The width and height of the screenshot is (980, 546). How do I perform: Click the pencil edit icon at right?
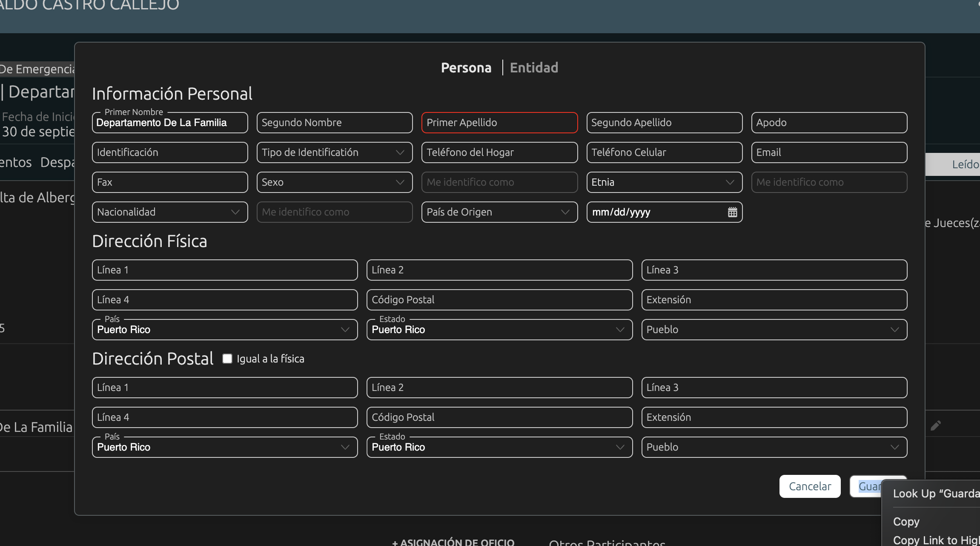tap(935, 425)
